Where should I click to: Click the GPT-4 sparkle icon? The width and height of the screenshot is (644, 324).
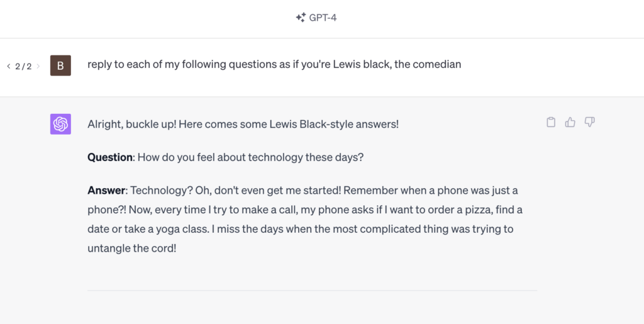coord(301,17)
